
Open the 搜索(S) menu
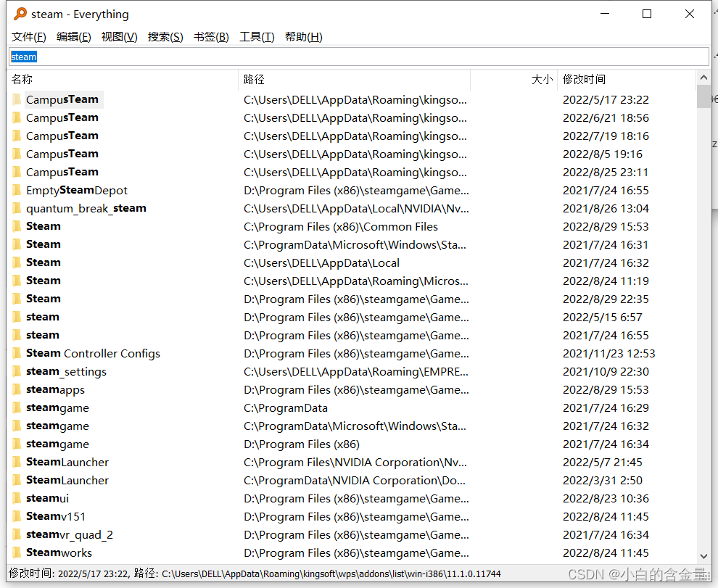tap(165, 37)
